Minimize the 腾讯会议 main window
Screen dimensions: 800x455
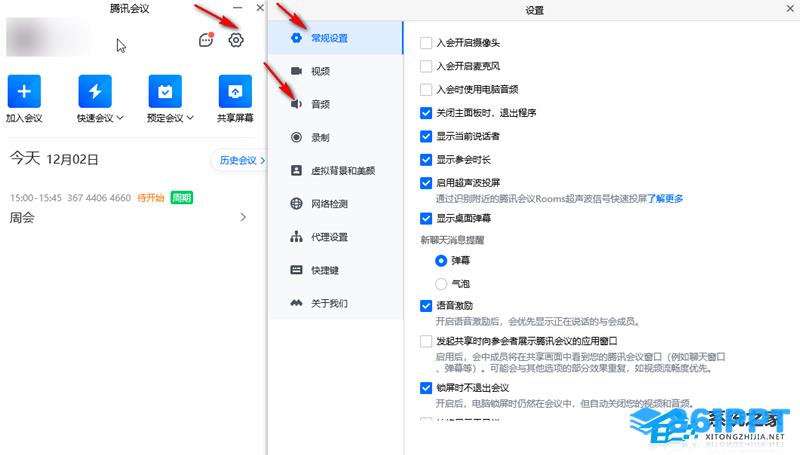238,8
